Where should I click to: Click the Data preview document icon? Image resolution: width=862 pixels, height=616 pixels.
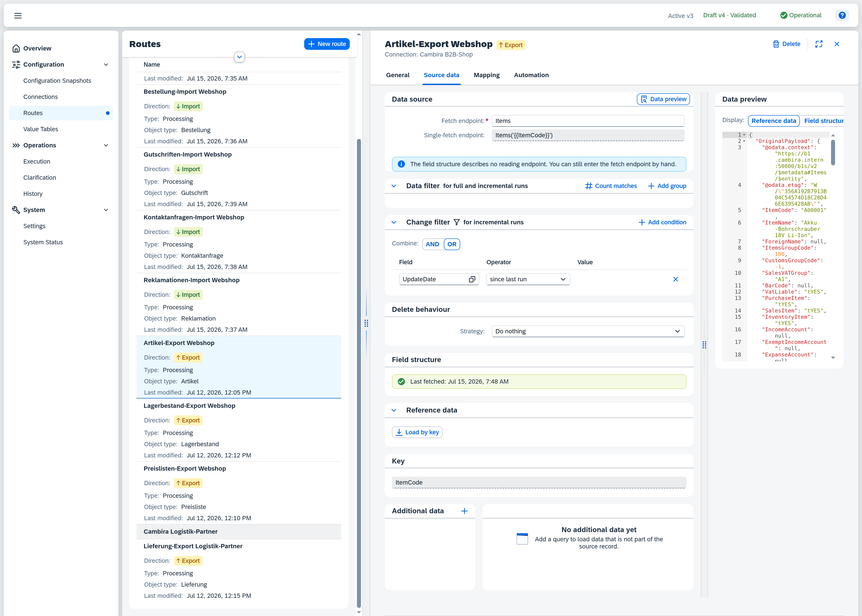pos(644,99)
